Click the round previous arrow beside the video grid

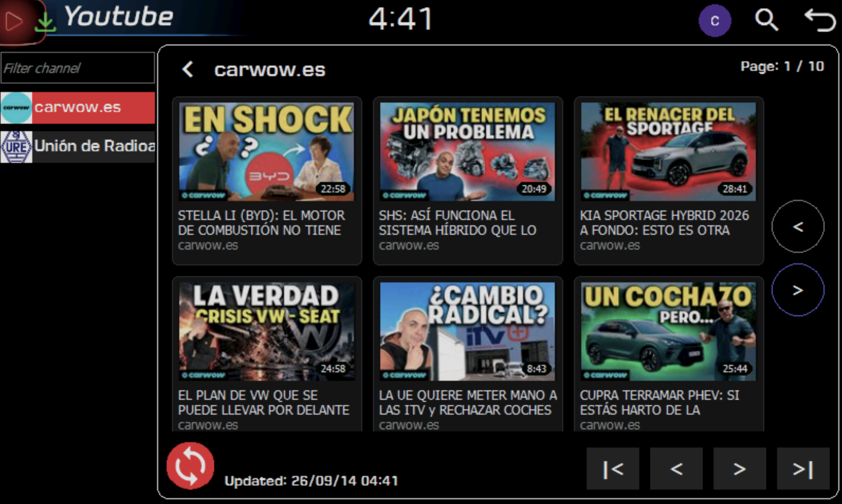click(x=798, y=226)
